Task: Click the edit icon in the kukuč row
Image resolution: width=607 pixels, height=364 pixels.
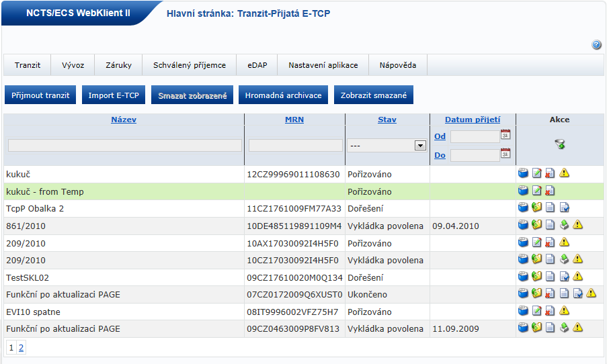Action: tap(536, 173)
